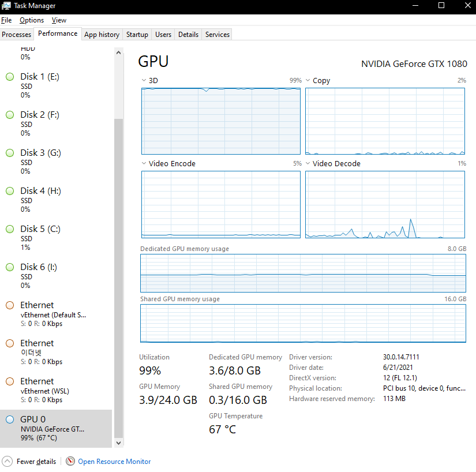
Task: Click sidebar scrollbar up arrow
Action: 119,53
